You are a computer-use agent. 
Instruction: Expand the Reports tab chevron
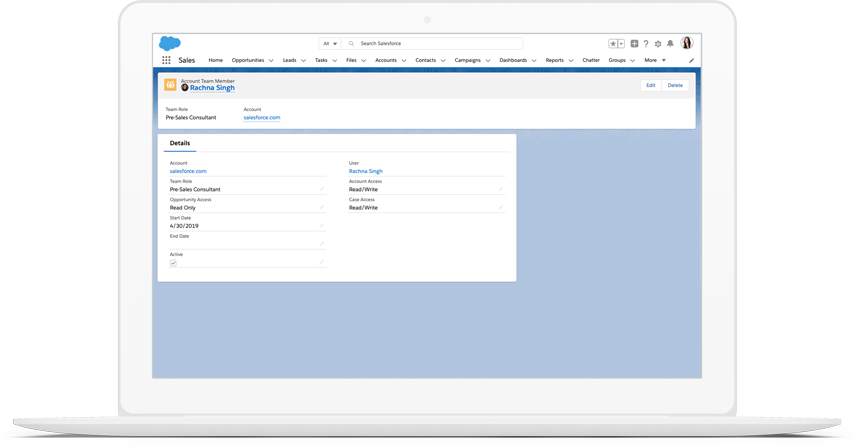pos(571,61)
